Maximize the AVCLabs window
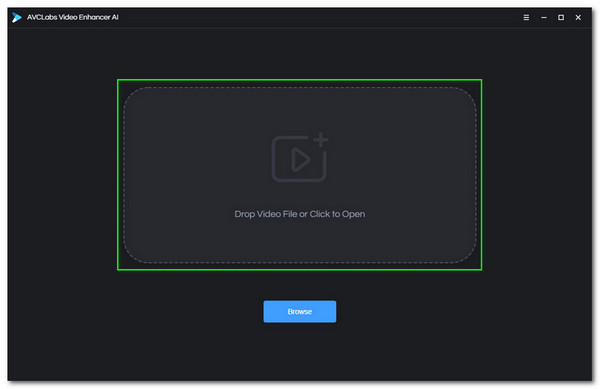 [561, 18]
